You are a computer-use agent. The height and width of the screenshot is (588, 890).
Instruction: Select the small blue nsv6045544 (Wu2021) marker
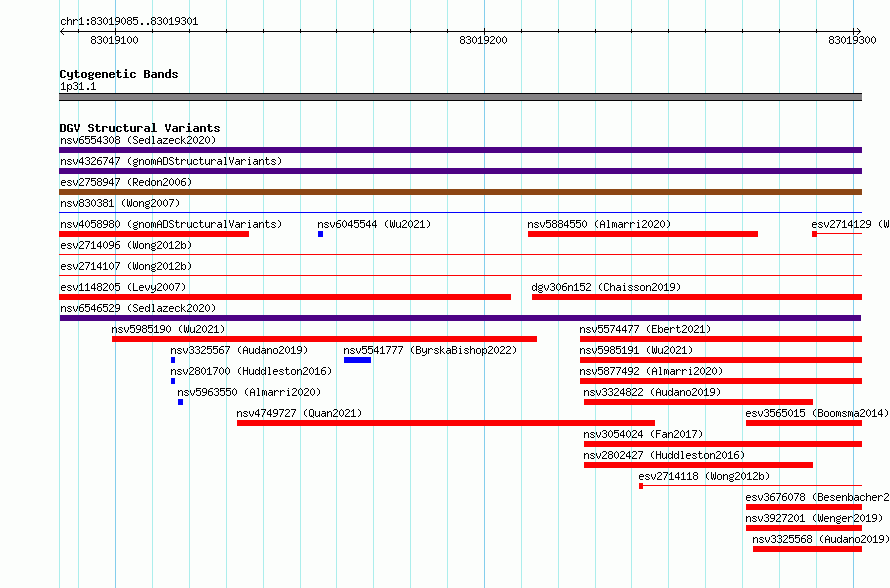[321, 234]
